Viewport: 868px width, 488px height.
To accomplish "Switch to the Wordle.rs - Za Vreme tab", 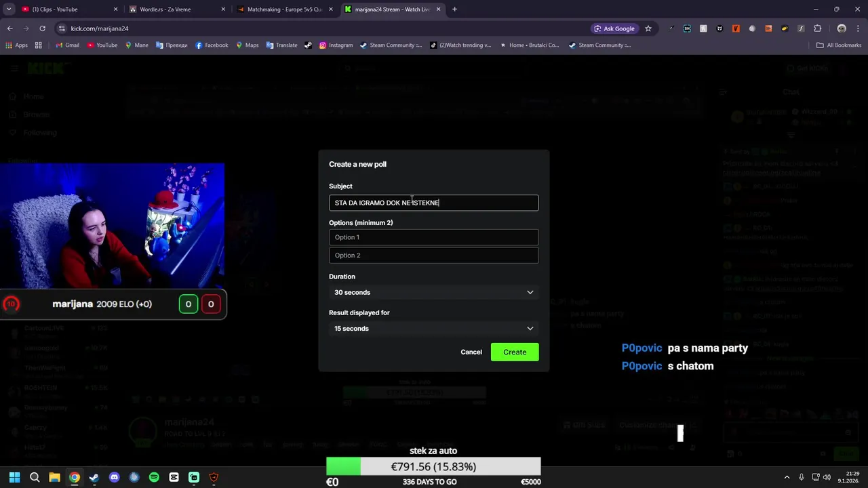I will pos(176,9).
